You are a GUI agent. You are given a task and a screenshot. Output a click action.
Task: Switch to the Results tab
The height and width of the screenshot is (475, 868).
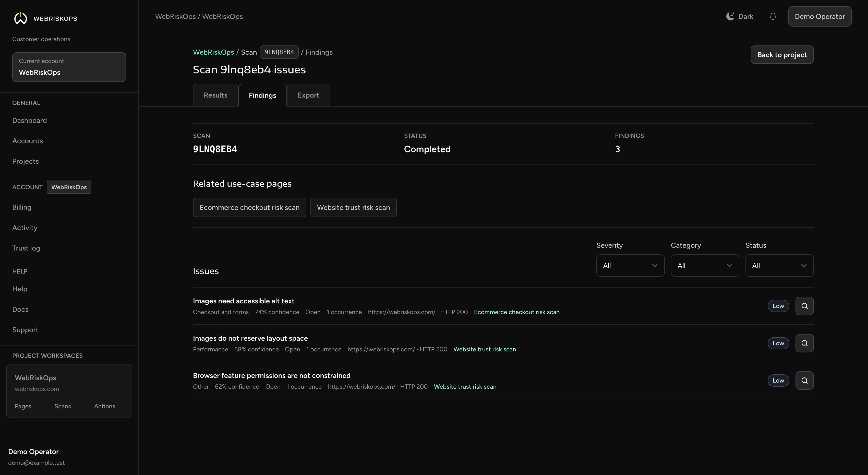point(215,95)
